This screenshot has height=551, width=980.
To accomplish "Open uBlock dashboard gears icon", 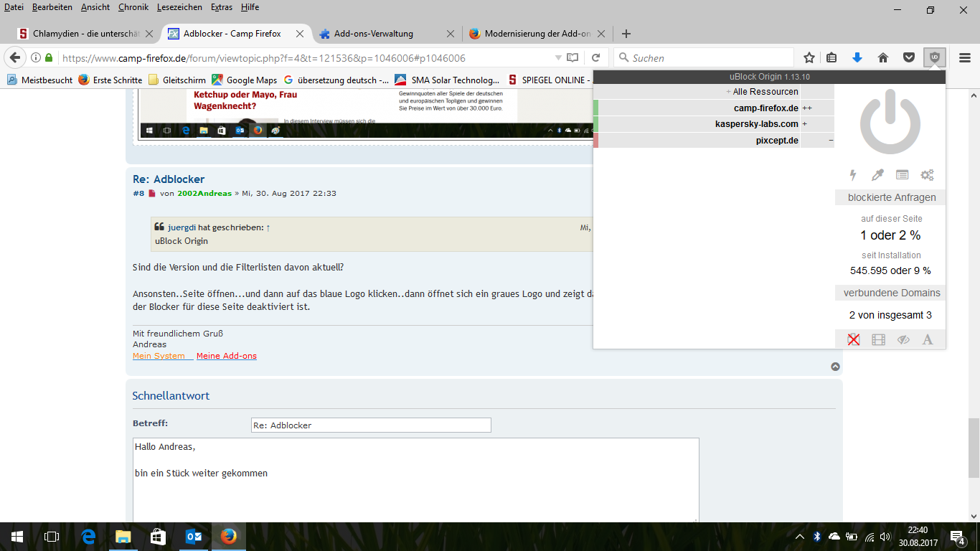I will (927, 175).
